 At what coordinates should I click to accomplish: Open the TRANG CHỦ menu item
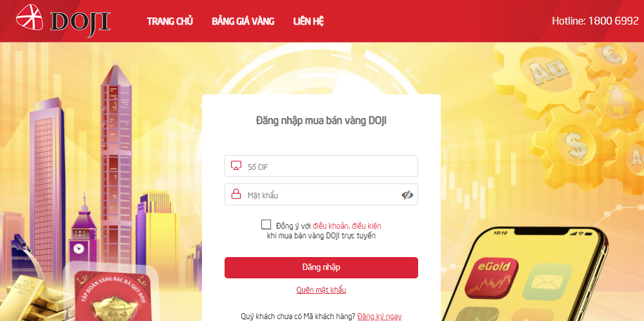[170, 21]
